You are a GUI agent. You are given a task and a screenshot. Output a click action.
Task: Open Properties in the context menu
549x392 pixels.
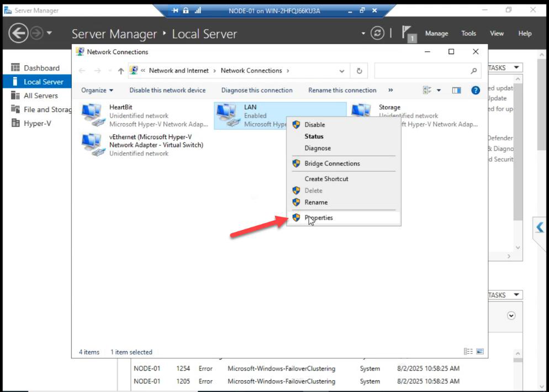(343, 218)
